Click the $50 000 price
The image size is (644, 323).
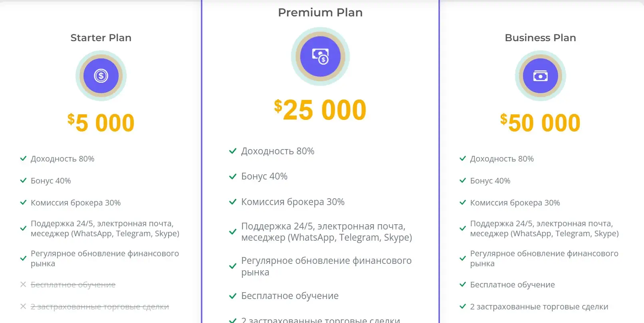(541, 122)
